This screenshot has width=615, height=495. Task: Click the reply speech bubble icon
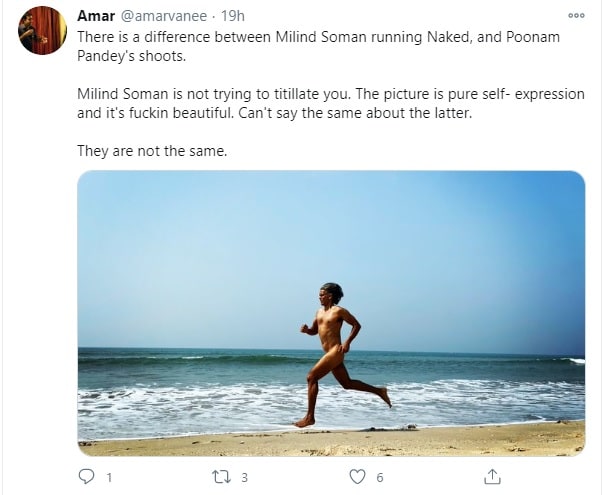coord(86,477)
